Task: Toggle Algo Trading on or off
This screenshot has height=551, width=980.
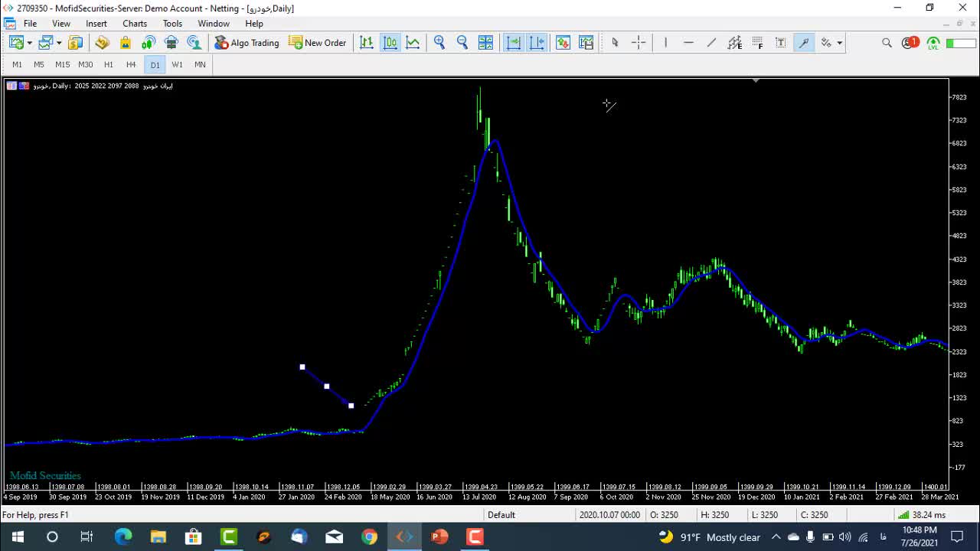Action: [x=247, y=43]
